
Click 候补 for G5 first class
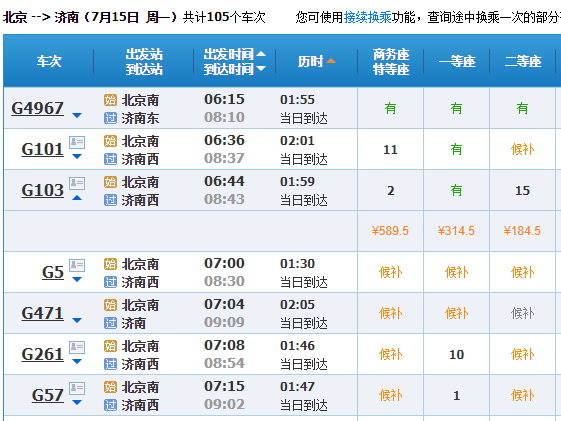tap(457, 272)
